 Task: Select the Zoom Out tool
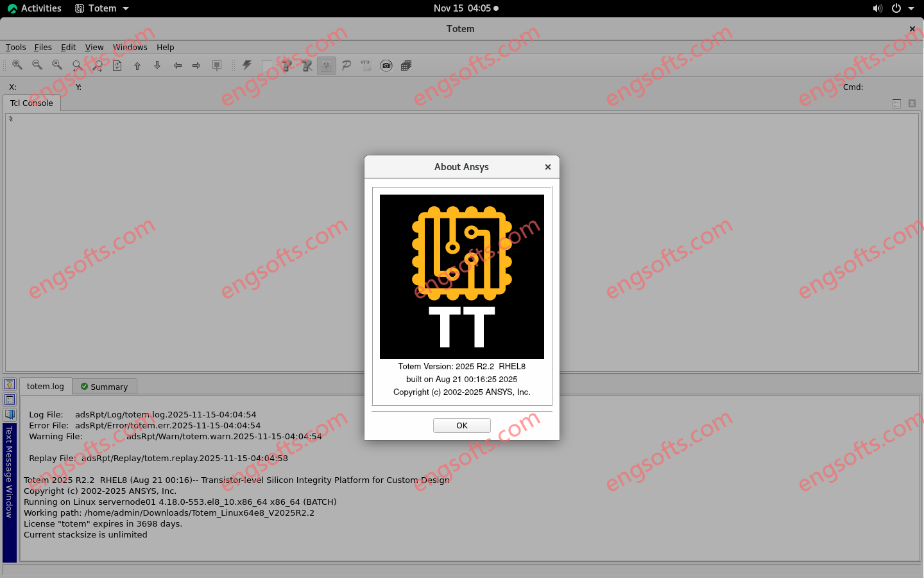pos(37,65)
